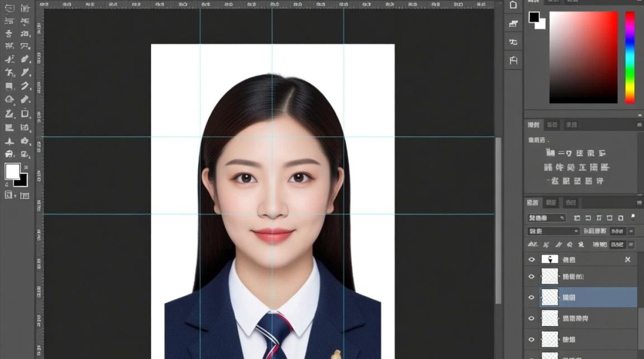The image size is (644, 359).
Task: Open the blend mode dropdown in layers panel
Action: (553, 231)
